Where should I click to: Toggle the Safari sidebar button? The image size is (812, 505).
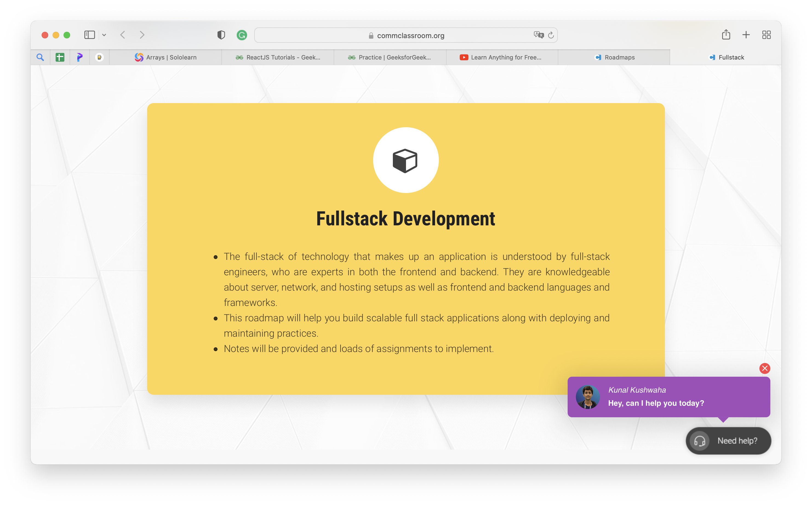tap(89, 35)
